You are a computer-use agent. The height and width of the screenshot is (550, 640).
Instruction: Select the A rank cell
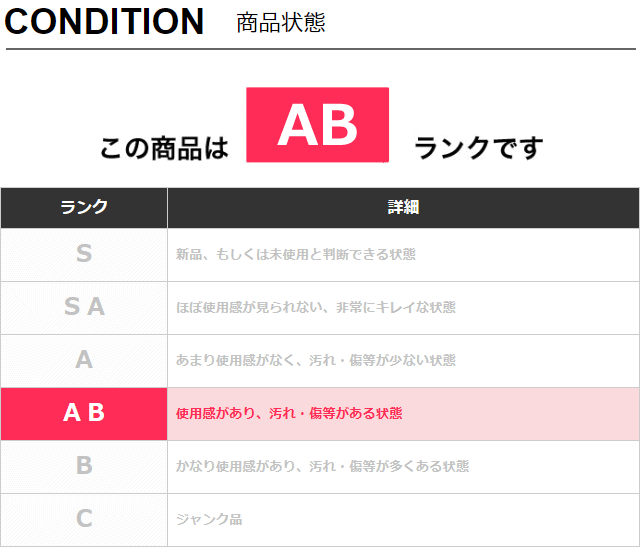(84, 360)
